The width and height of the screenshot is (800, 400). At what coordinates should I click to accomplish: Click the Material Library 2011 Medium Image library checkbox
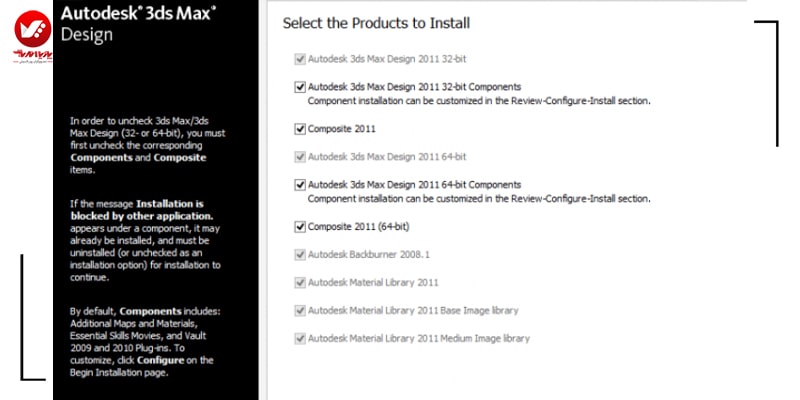click(300, 338)
